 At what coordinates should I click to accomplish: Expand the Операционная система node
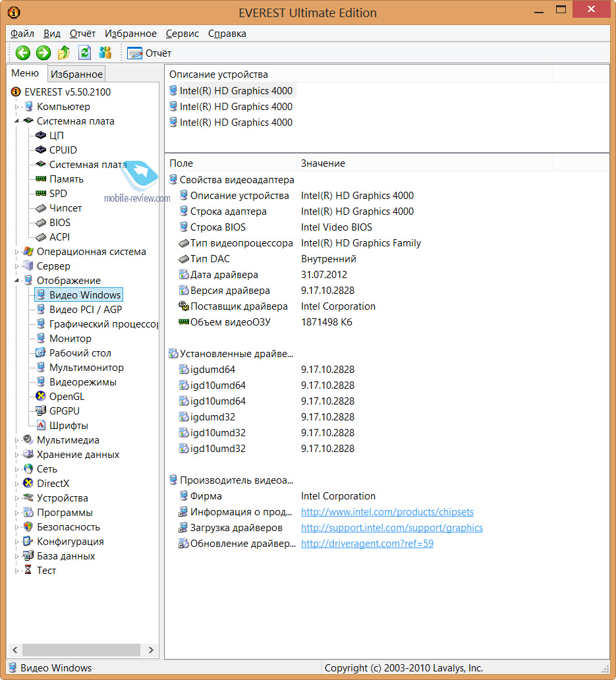coord(17,252)
